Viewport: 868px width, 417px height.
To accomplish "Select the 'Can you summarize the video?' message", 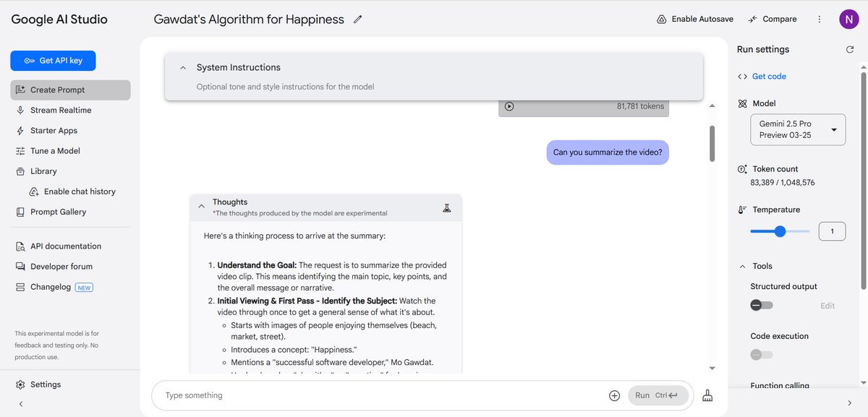I will pyautogui.click(x=608, y=152).
